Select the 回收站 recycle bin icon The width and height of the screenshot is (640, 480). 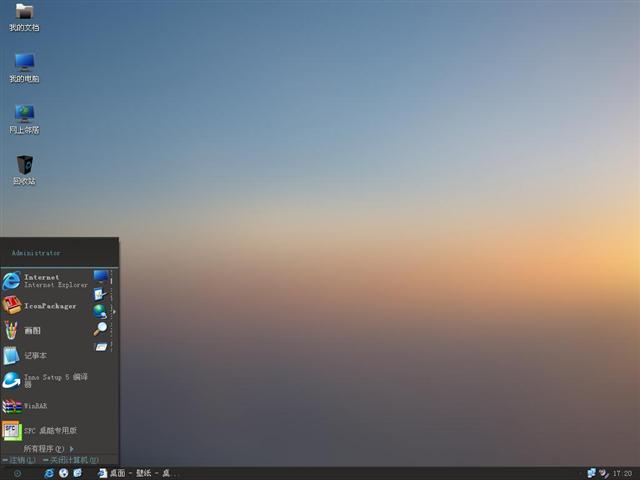(x=24, y=170)
